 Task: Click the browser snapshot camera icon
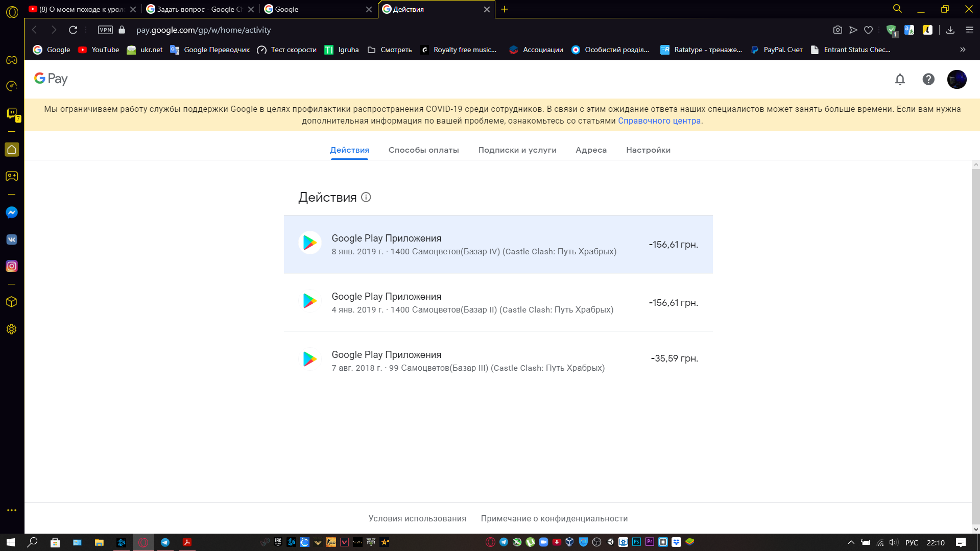tap(838, 30)
